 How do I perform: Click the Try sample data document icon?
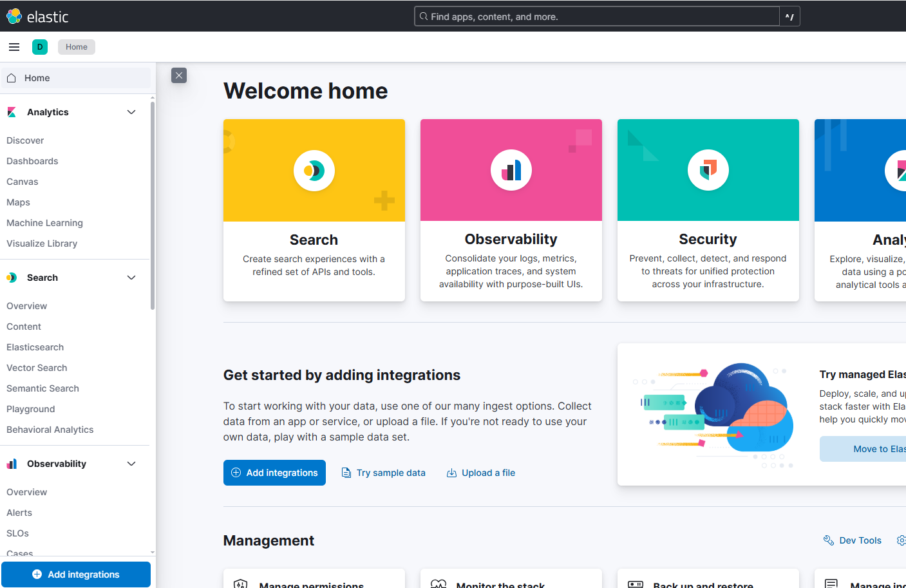point(346,473)
